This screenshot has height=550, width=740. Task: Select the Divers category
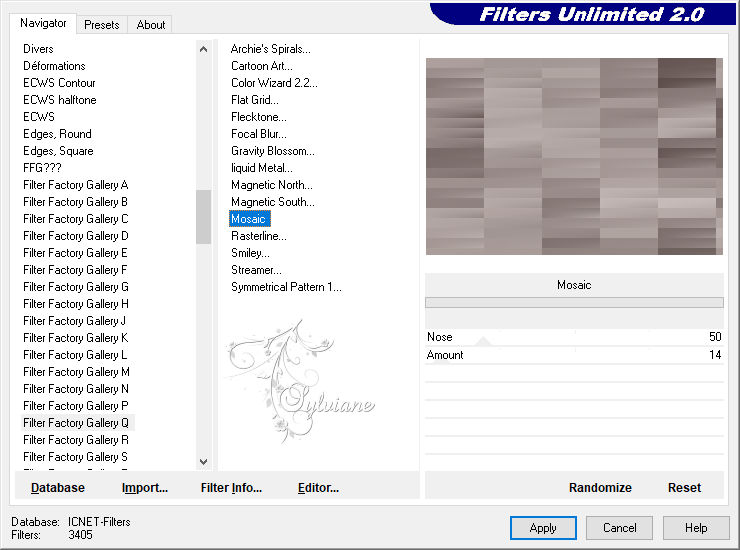38,49
